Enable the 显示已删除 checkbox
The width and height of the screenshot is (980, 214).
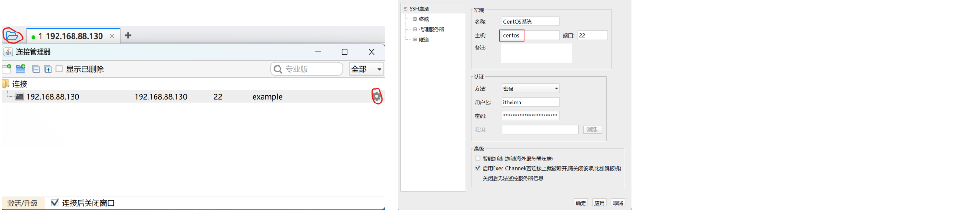pos(59,69)
